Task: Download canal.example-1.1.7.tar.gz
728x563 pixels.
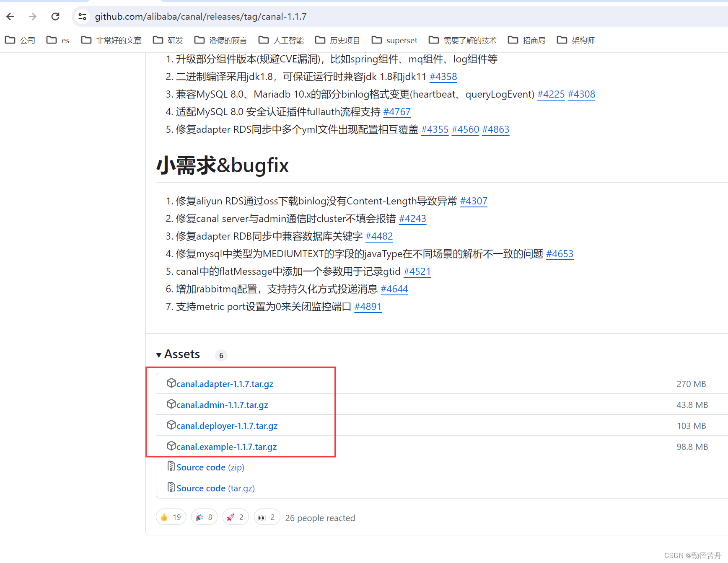Action: tap(226, 447)
